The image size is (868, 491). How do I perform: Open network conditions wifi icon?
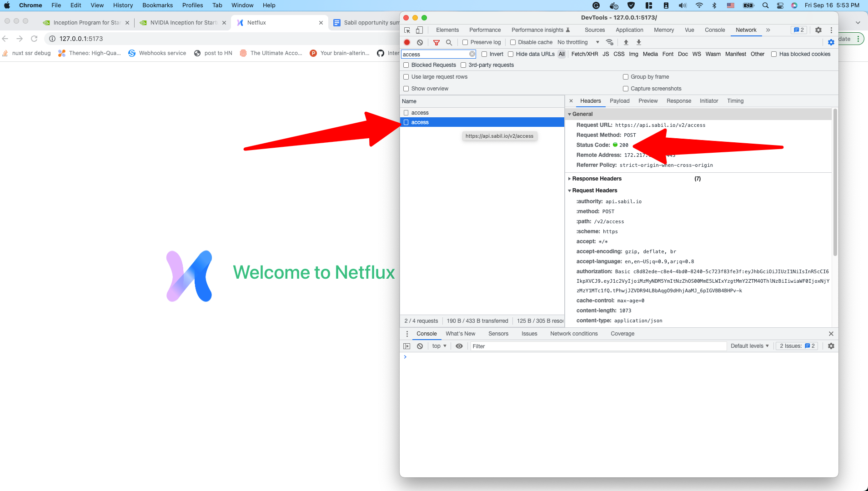click(610, 42)
